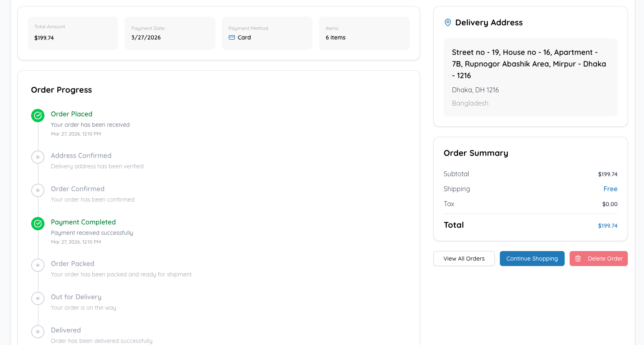Click the Total row in Order Summary

tap(530, 225)
